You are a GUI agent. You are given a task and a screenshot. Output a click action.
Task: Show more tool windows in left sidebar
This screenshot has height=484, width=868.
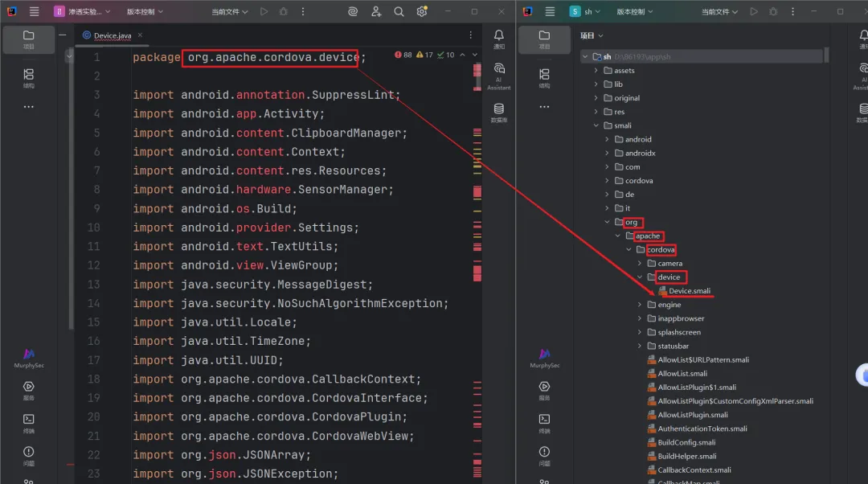(x=29, y=106)
